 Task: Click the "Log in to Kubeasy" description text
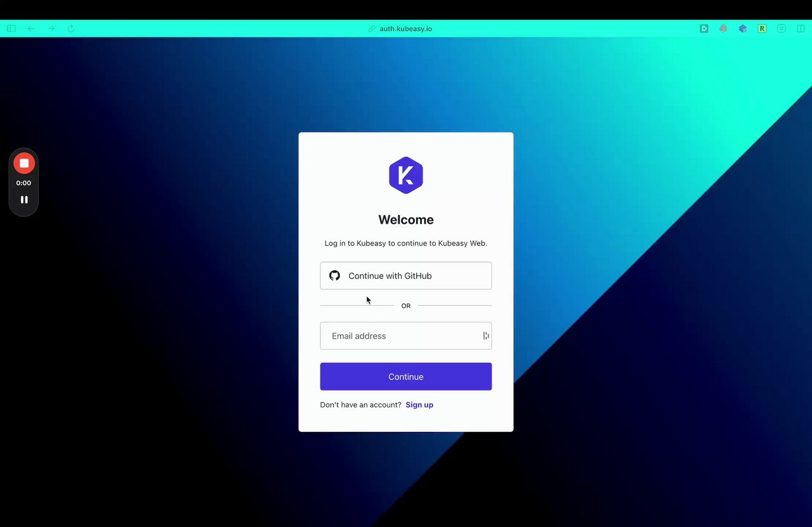[x=406, y=244]
